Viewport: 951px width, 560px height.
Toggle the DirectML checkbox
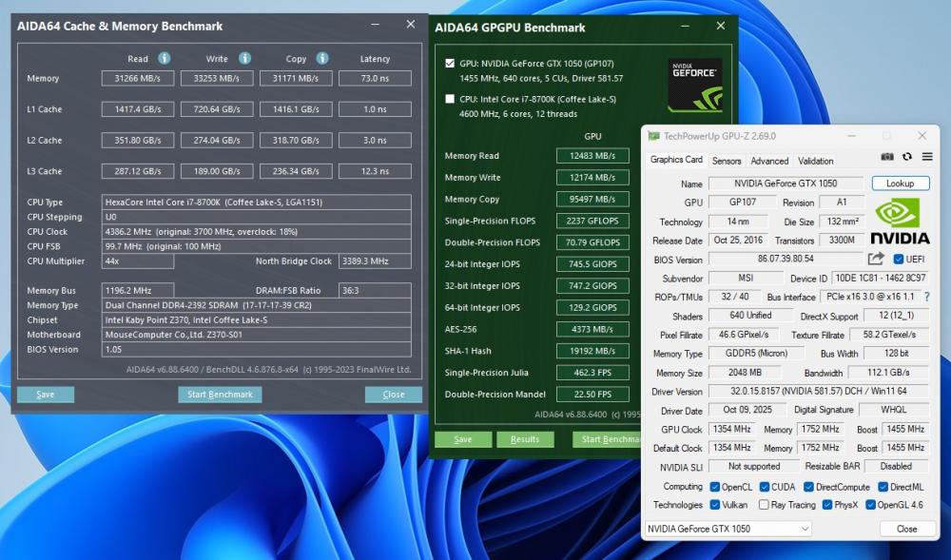(x=883, y=487)
